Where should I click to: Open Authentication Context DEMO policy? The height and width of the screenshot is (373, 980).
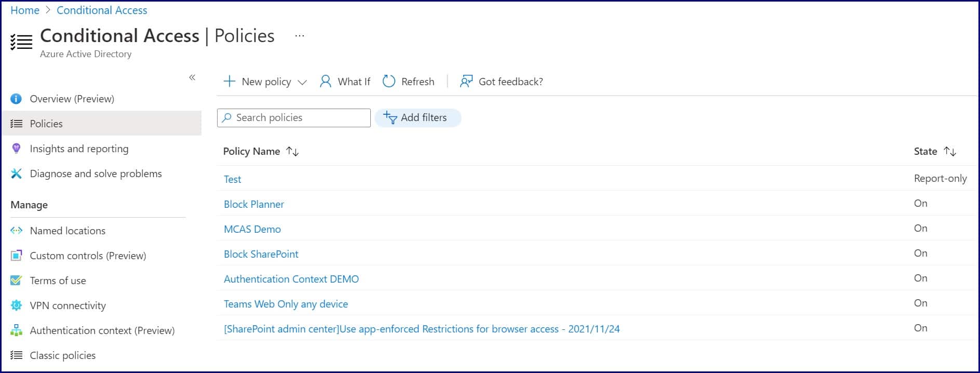pos(291,279)
